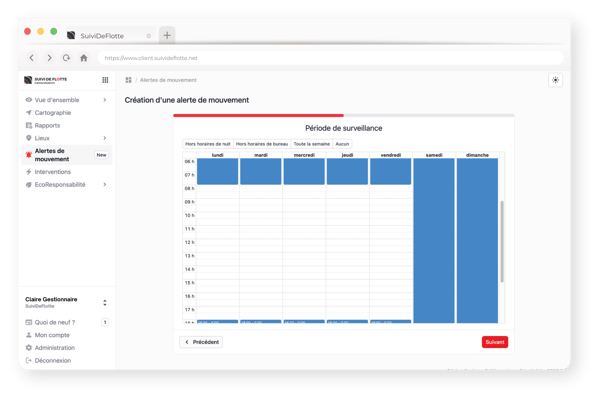Select Toute la semaine preset
This screenshot has width=600, height=399.
(311, 144)
